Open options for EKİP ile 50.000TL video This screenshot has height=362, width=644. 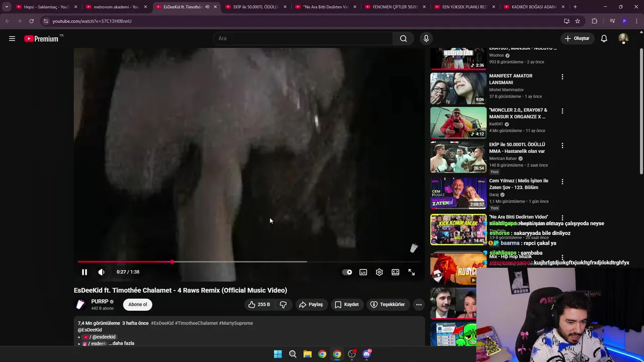coord(562,146)
